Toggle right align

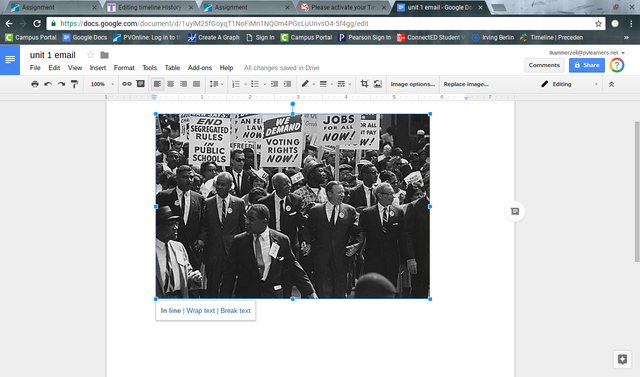(x=183, y=84)
